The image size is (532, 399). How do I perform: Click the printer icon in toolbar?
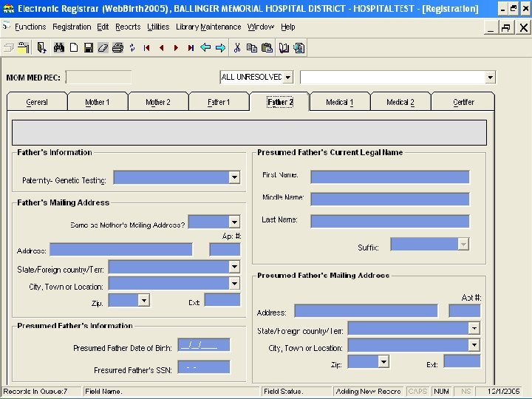click(117, 48)
